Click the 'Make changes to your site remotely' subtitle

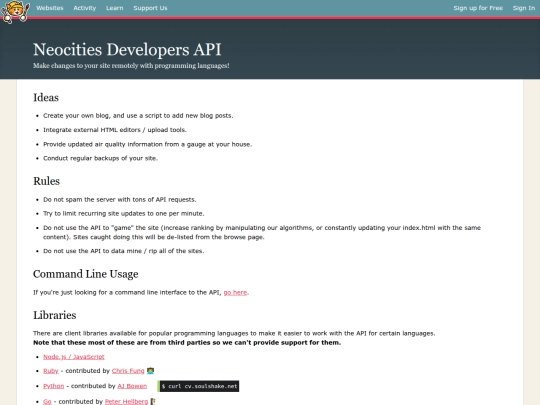coord(131,66)
